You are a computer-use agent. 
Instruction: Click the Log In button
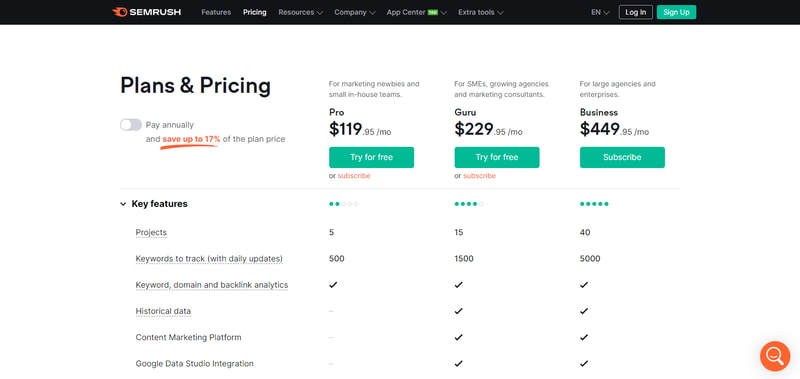point(636,12)
